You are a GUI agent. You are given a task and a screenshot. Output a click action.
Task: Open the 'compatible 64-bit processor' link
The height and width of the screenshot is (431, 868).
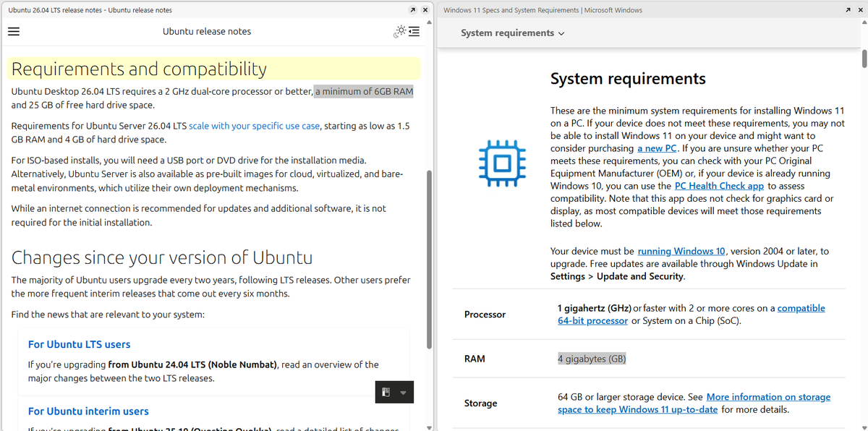click(692, 315)
